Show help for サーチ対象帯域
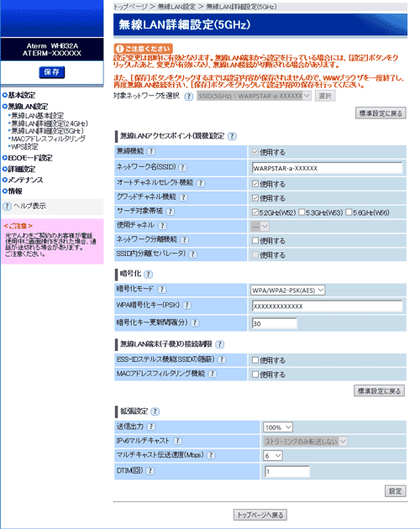This screenshot has width=420, height=529. coord(171,212)
